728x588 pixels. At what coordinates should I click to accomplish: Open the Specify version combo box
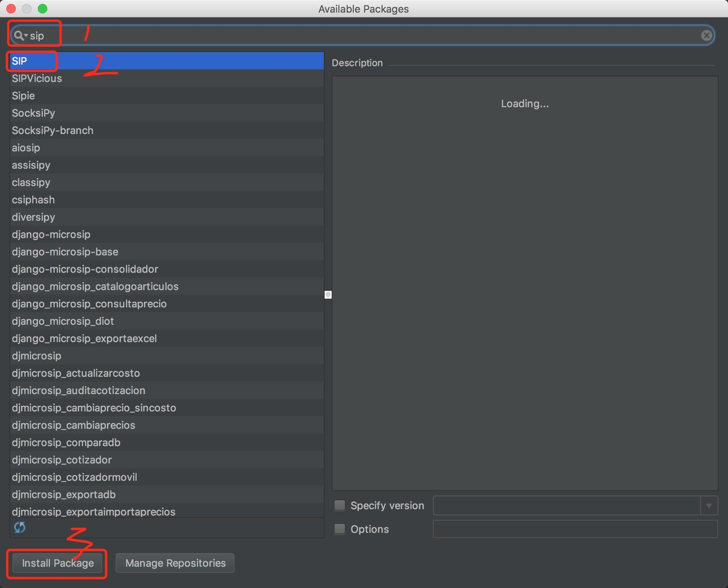(x=575, y=506)
